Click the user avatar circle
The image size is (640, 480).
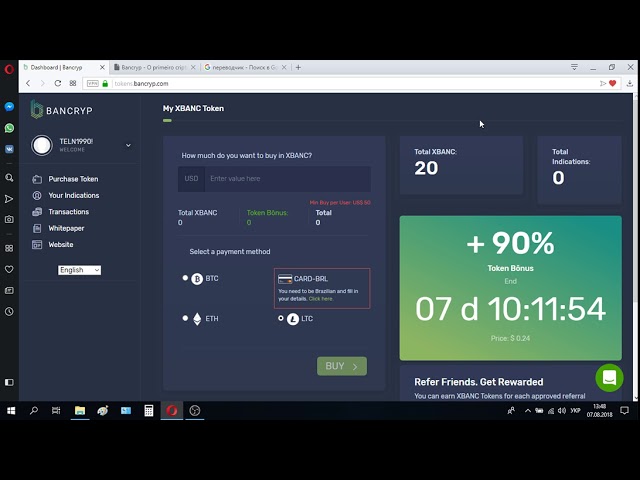tap(42, 145)
